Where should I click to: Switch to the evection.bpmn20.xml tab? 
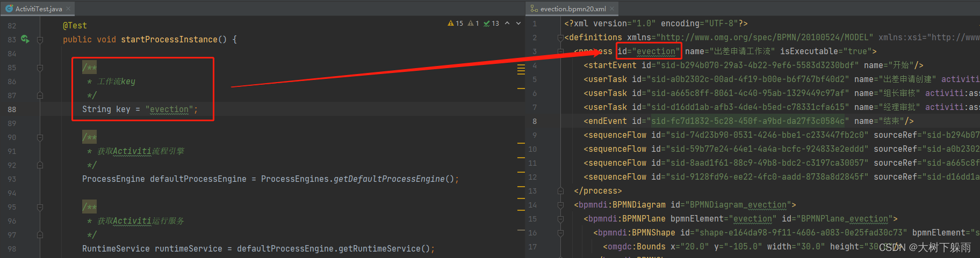[573, 9]
